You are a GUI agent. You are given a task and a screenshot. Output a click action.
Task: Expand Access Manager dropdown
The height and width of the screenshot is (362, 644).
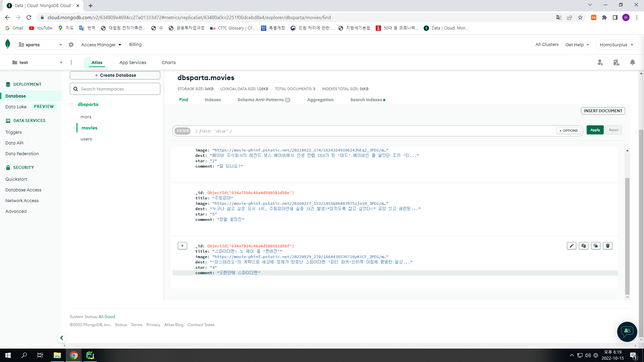101,45
